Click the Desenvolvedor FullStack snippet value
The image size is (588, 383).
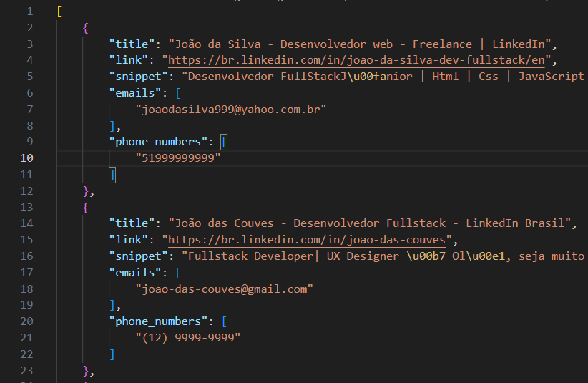(385, 77)
